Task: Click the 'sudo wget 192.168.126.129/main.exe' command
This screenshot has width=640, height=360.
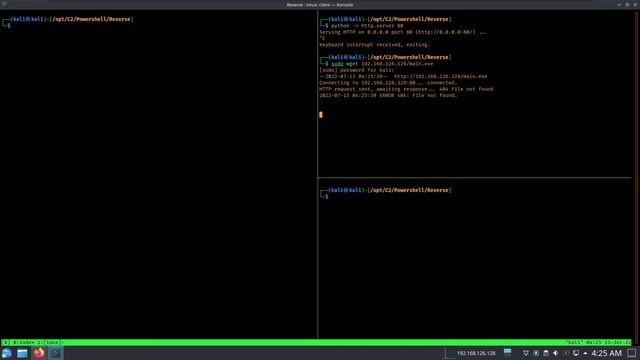Action: [382, 64]
